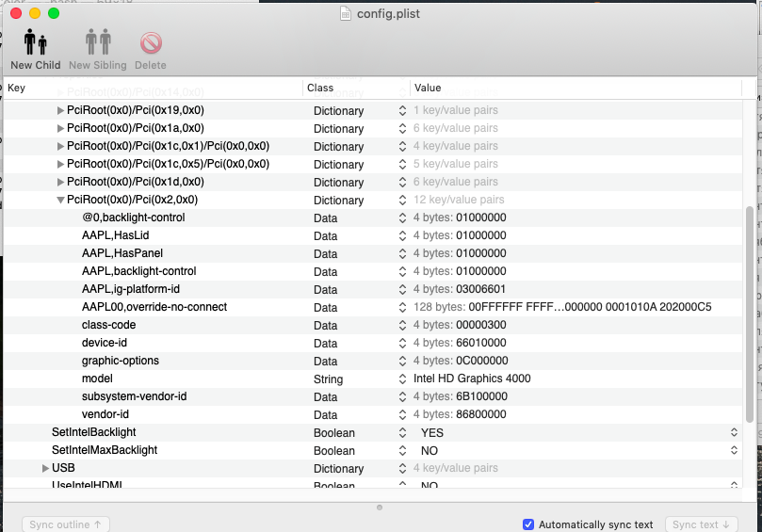Image resolution: width=762 pixels, height=532 pixels.
Task: Click value 66010000 of device-id
Action: point(481,343)
